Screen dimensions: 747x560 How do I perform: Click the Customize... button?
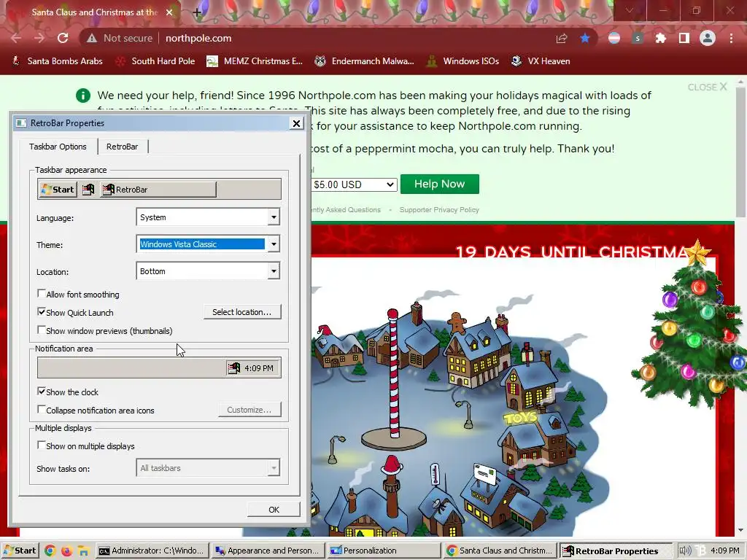(249, 410)
